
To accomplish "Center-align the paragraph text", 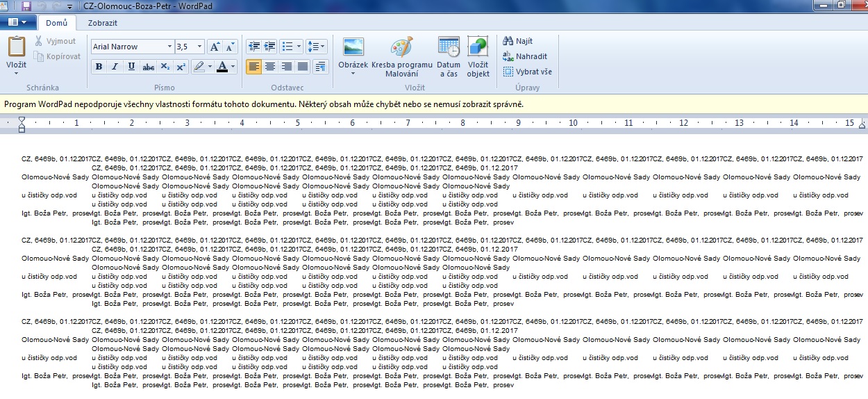I will tap(270, 67).
